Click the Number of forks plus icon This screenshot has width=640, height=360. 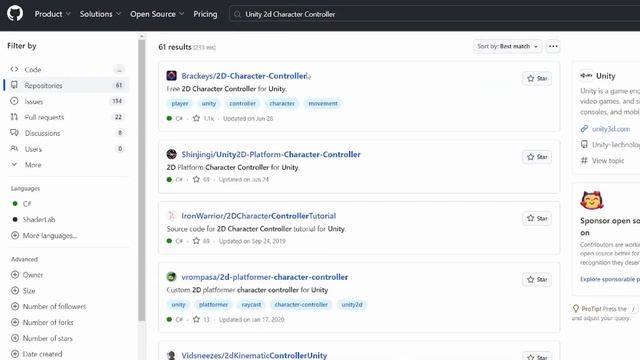tap(15, 322)
